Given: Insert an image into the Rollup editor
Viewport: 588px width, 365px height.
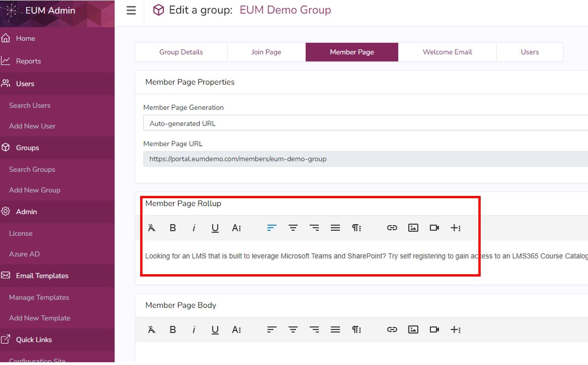Looking at the screenshot, I should [413, 227].
